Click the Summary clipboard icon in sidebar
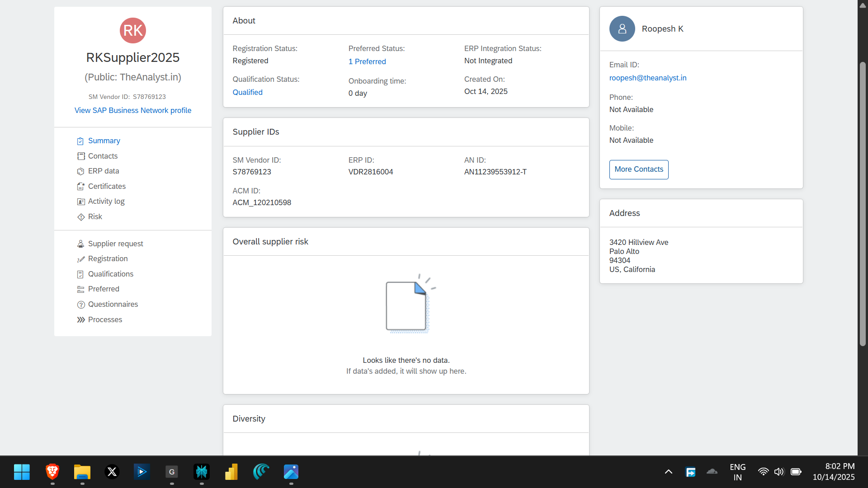The image size is (868, 488). [x=80, y=141]
